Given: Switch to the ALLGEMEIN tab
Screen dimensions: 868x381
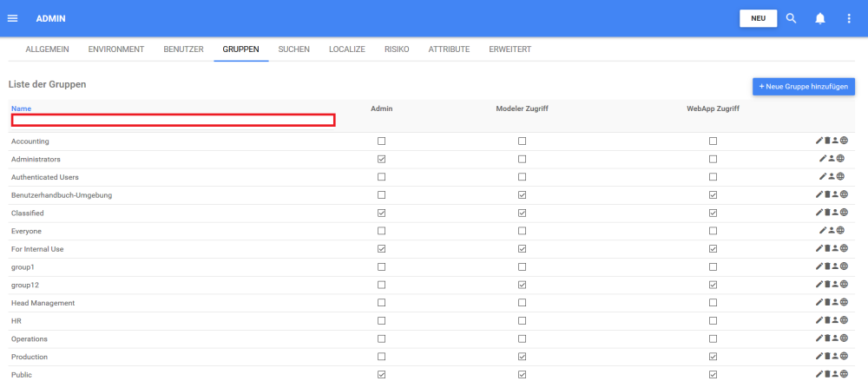Looking at the screenshot, I should [x=47, y=49].
